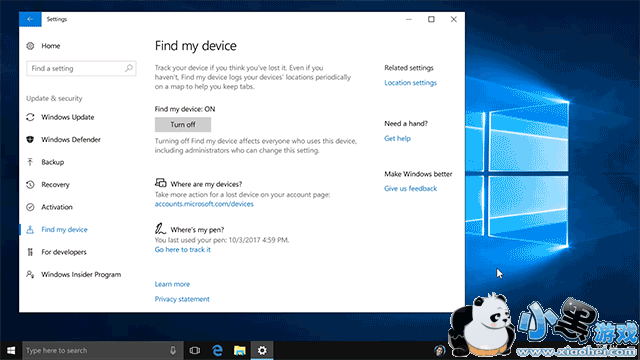Click the Make Windows better heading
The image size is (640, 360).
[418, 174]
